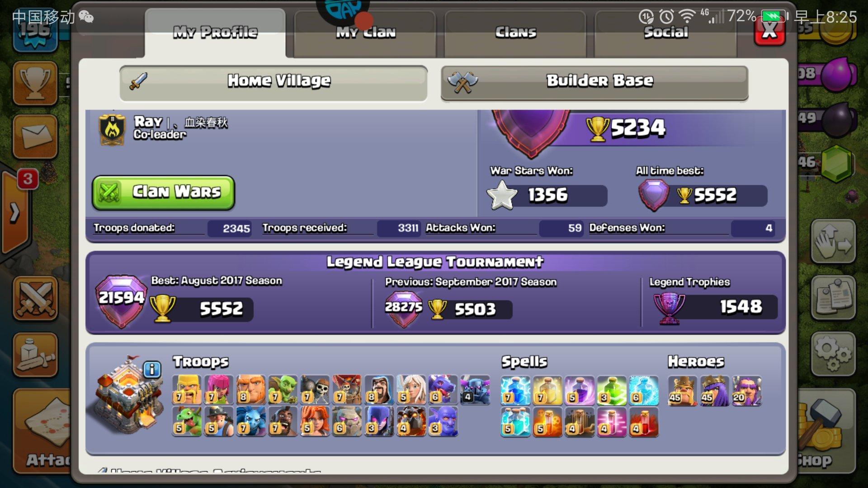Select the Barbarian King hero icon
The height and width of the screenshot is (488, 868).
683,390
